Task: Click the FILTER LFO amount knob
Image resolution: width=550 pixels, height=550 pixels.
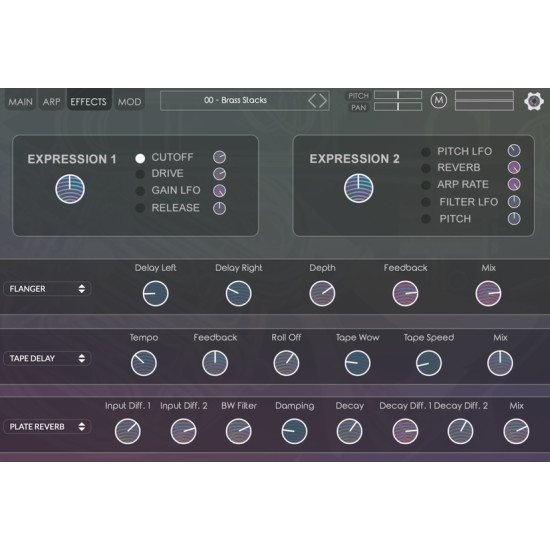Action: click(514, 202)
